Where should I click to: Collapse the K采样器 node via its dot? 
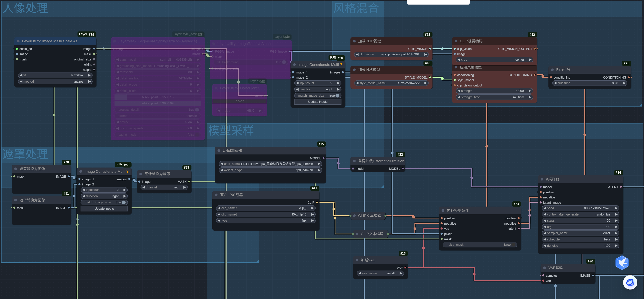542,179
